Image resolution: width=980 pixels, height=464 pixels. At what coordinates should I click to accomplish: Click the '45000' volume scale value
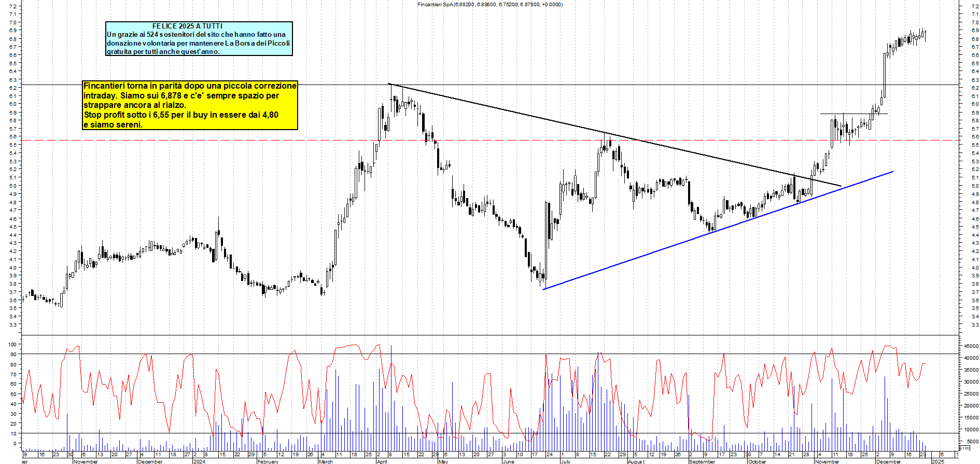click(972, 346)
